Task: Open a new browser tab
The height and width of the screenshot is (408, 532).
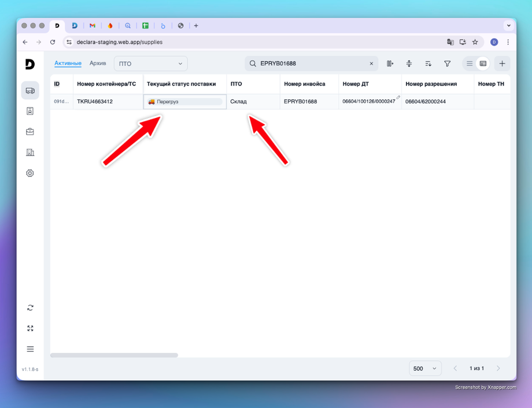Action: [x=196, y=26]
